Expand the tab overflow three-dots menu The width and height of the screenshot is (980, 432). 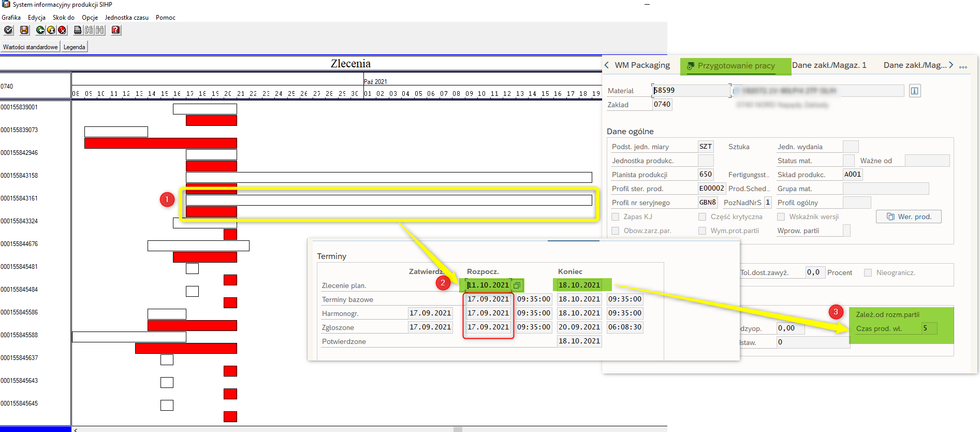(x=963, y=67)
